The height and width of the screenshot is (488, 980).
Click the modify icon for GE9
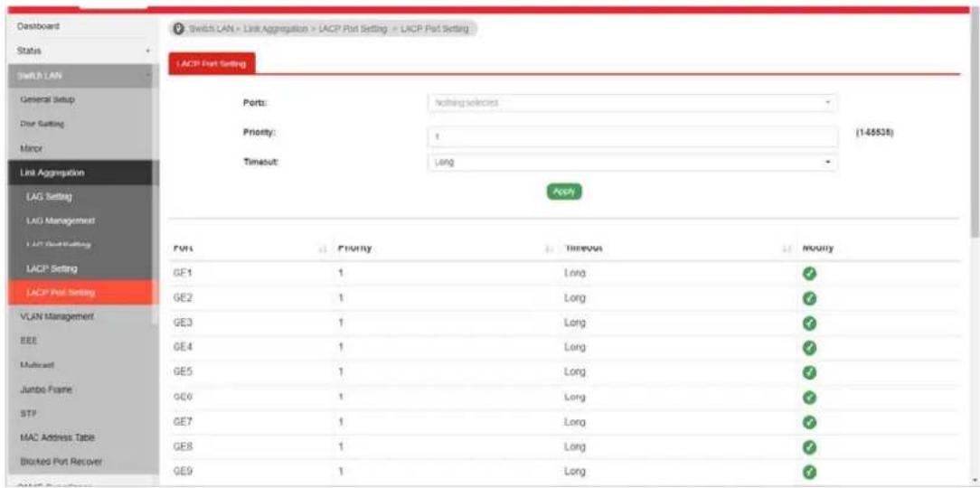(810, 471)
